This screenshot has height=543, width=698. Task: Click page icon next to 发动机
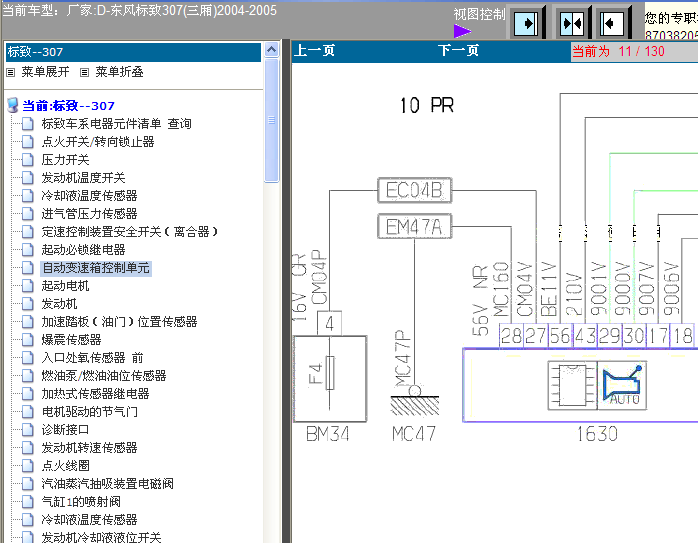(28, 304)
